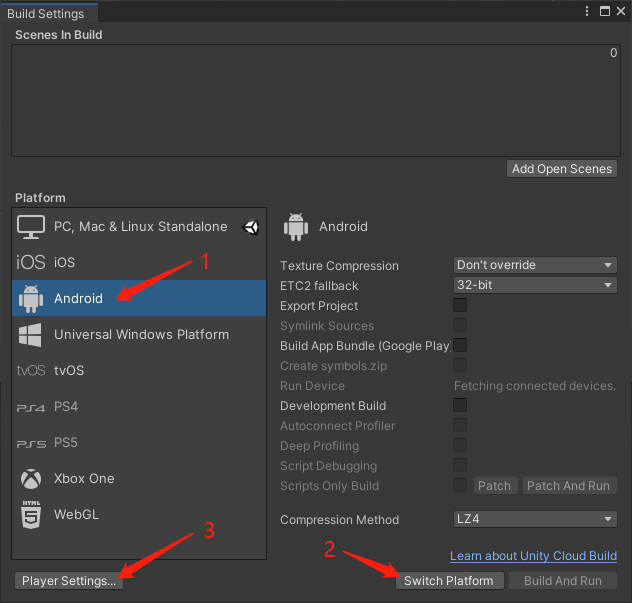Open Learn about Unity Cloud Build link

(x=534, y=556)
